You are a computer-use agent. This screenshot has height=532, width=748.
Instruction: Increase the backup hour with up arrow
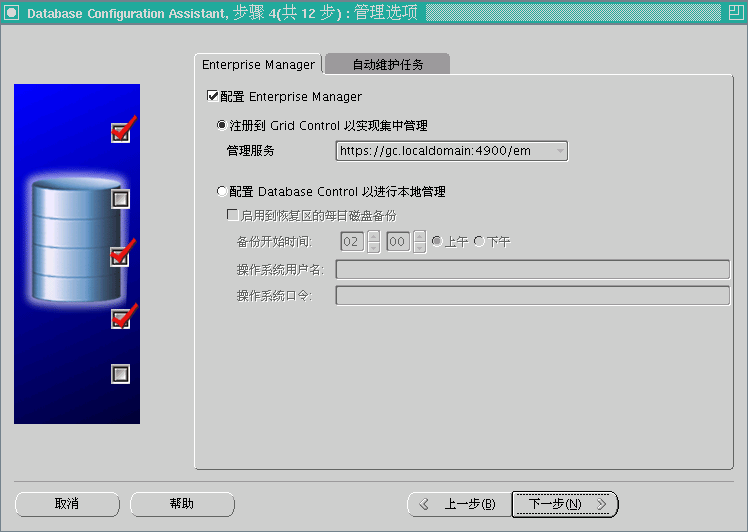[374, 236]
